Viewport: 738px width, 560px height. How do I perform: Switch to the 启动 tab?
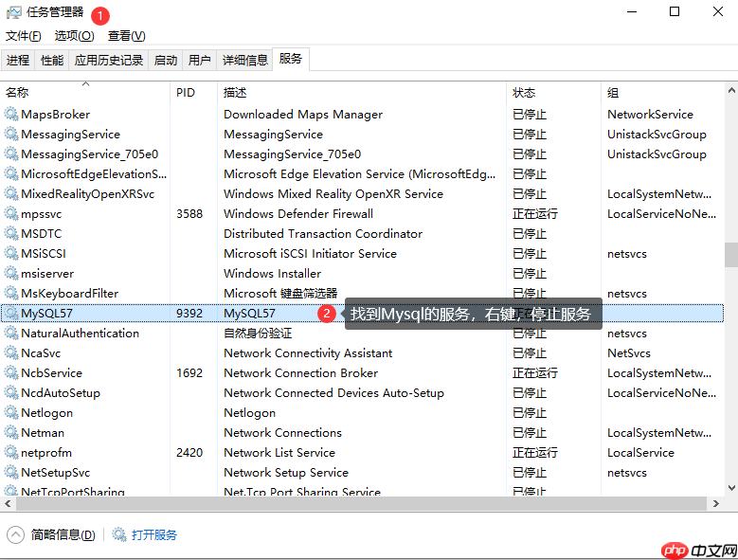(x=166, y=61)
